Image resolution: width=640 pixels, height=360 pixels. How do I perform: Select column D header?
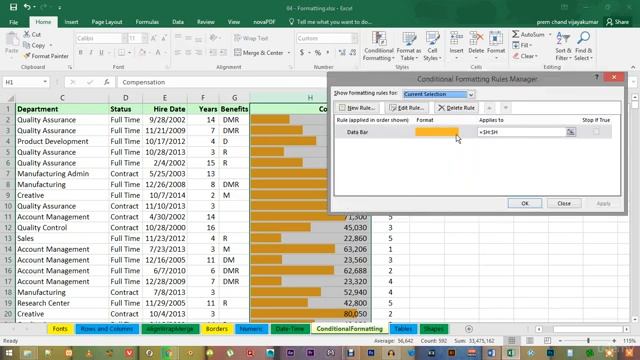click(x=125, y=98)
